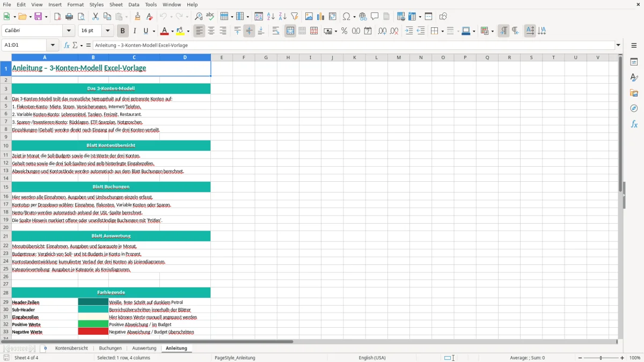
Task: Cut selection with scissors icon
Action: point(96,17)
